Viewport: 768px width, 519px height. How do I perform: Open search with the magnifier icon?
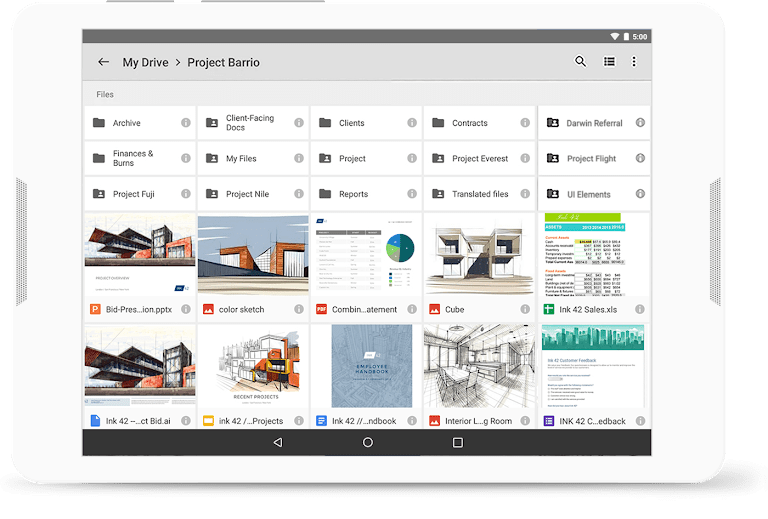coord(580,61)
